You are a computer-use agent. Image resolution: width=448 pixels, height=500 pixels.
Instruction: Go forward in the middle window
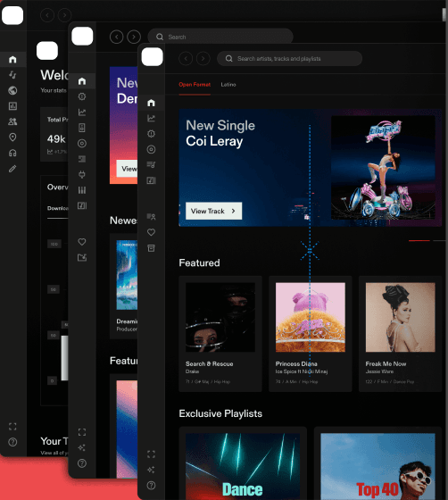[x=134, y=37]
